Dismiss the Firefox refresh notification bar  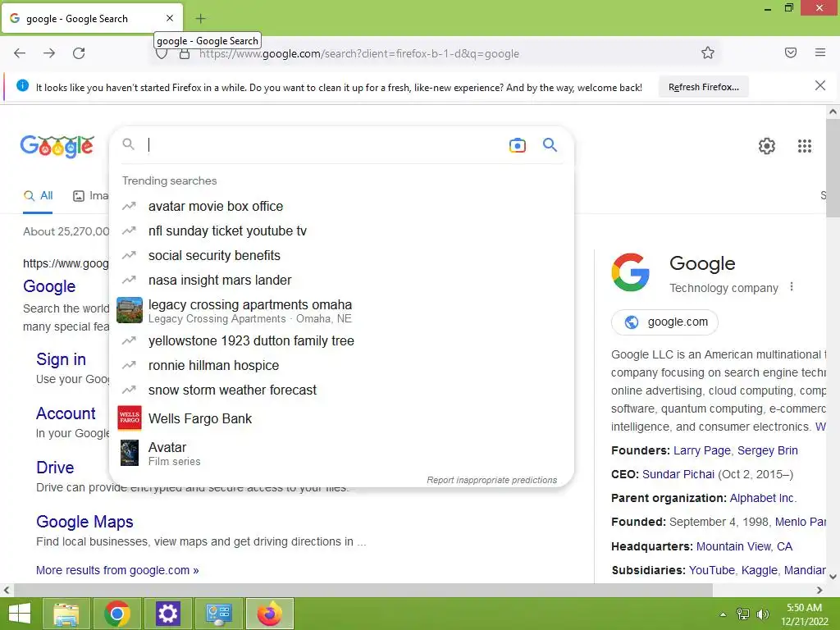(820, 85)
